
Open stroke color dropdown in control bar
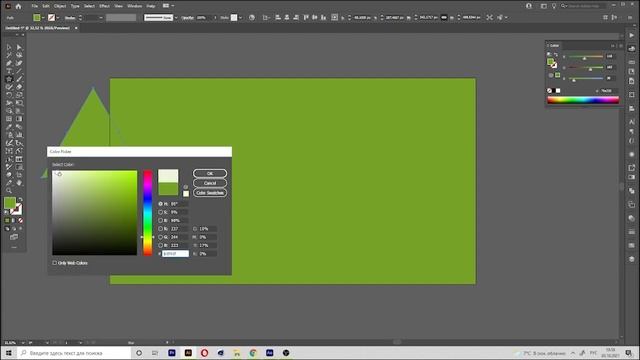coord(58,18)
